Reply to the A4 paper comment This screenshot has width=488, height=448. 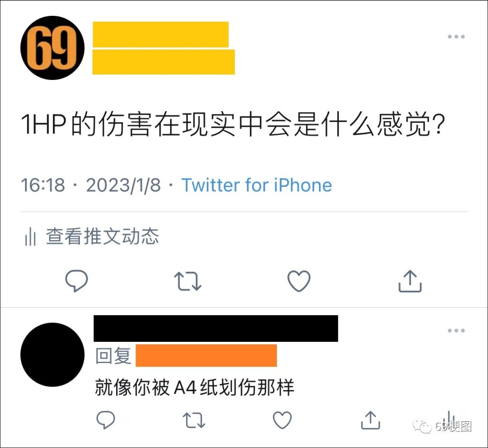(x=106, y=420)
